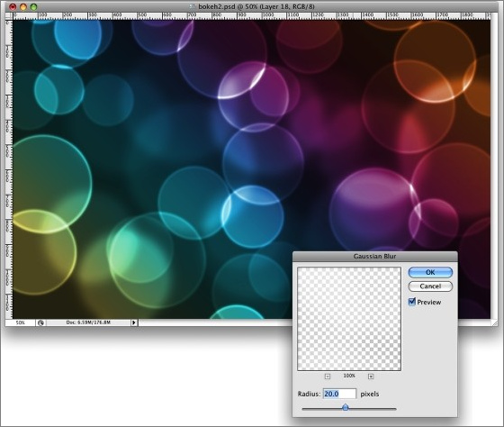Viewport: 504px width, 427px height.
Task: Click the bokeh2.psd window title text
Action: pyautogui.click(x=256, y=6)
